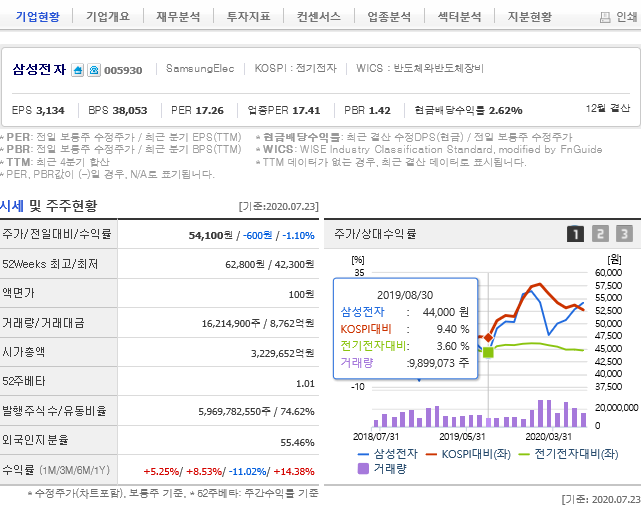641x506 pixels.
Task: Click the 52주베타 1.01 value
Action: point(305,383)
